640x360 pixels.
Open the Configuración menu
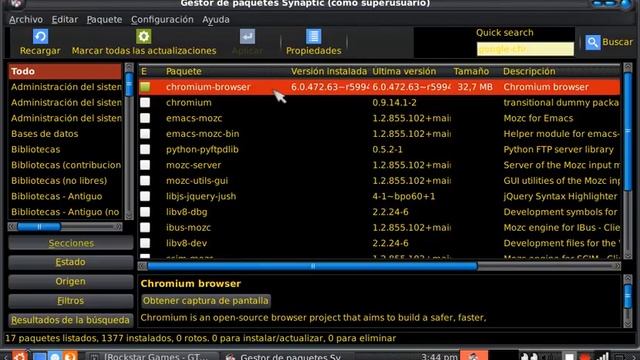162,20
